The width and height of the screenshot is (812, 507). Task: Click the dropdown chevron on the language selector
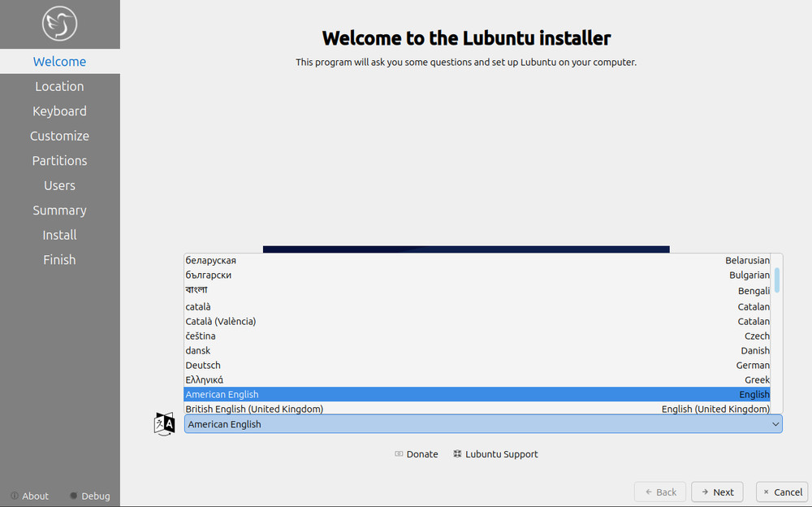775,423
